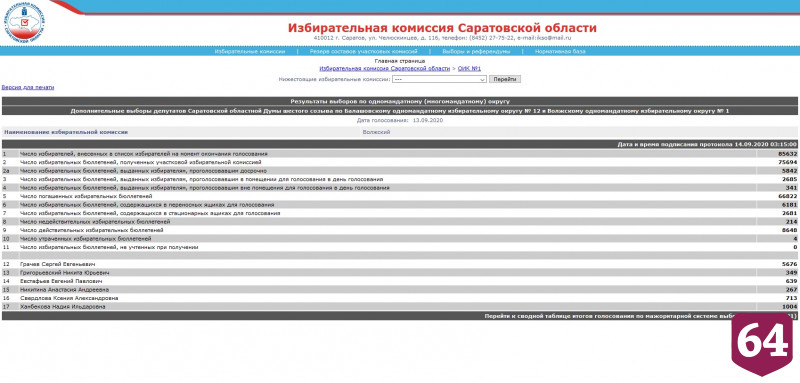Open the Избирательные комиссии menu item
The height and width of the screenshot is (383, 800).
249,52
